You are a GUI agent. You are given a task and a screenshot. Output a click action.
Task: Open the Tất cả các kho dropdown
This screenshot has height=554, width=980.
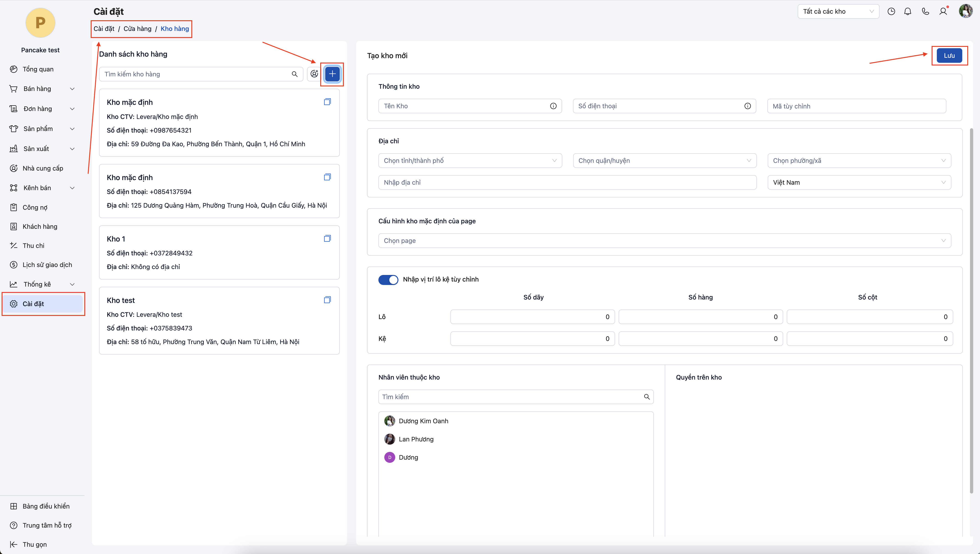(x=838, y=11)
